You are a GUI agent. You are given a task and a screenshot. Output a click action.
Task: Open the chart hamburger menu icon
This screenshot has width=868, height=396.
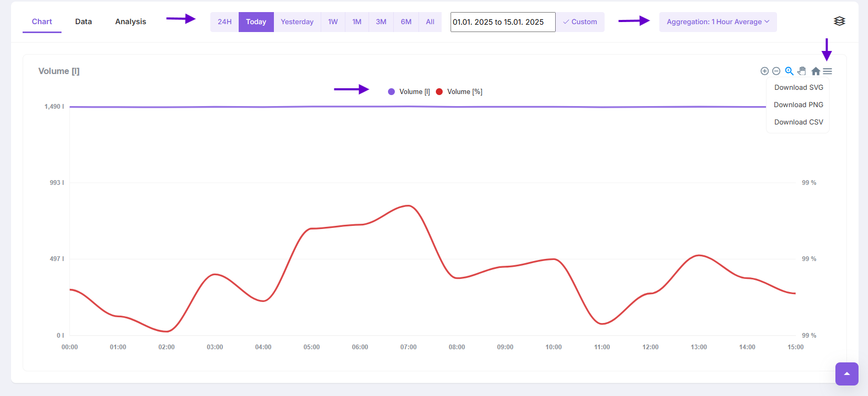coord(828,71)
